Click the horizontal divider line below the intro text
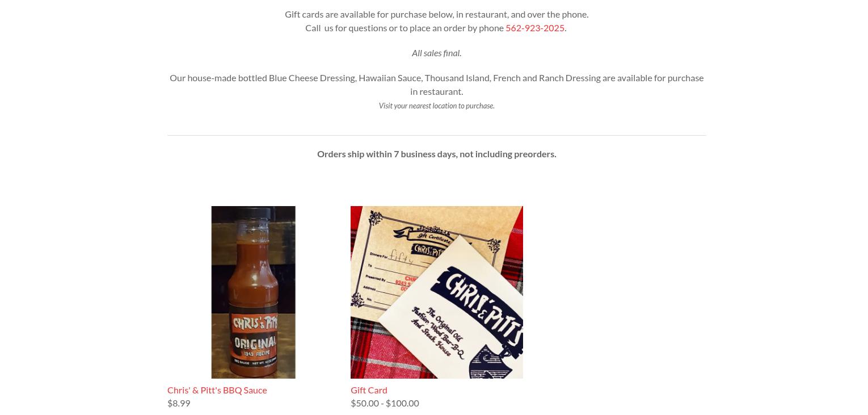The height and width of the screenshot is (415, 868). tap(436, 135)
